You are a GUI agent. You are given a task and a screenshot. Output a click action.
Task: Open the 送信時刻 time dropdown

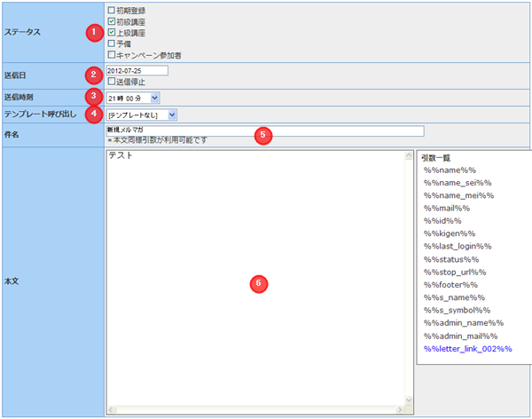click(x=132, y=97)
